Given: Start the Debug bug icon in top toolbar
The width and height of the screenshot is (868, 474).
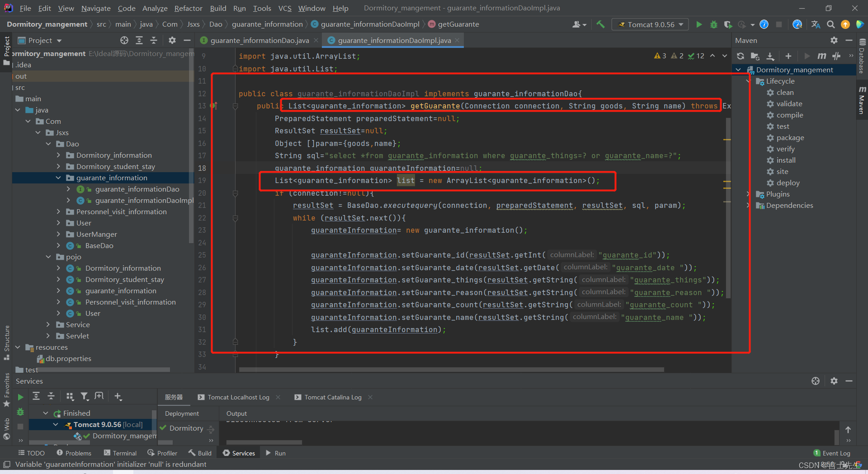Looking at the screenshot, I should [713, 24].
